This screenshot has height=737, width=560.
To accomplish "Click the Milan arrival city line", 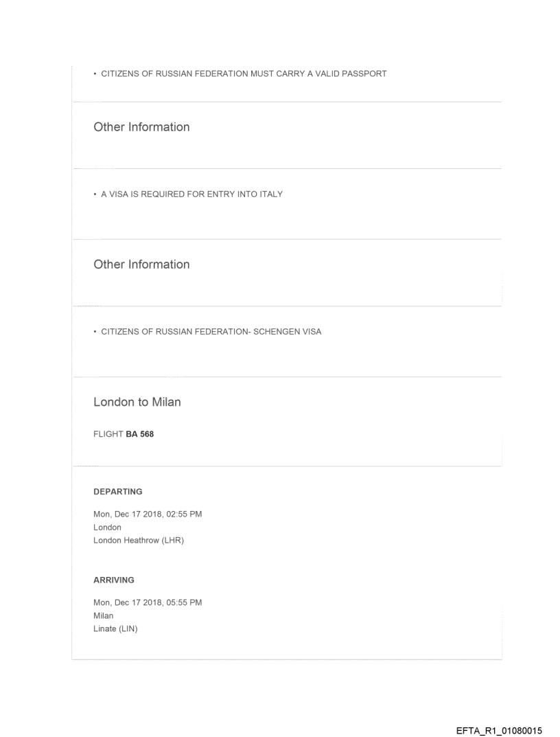I will pos(103,616).
